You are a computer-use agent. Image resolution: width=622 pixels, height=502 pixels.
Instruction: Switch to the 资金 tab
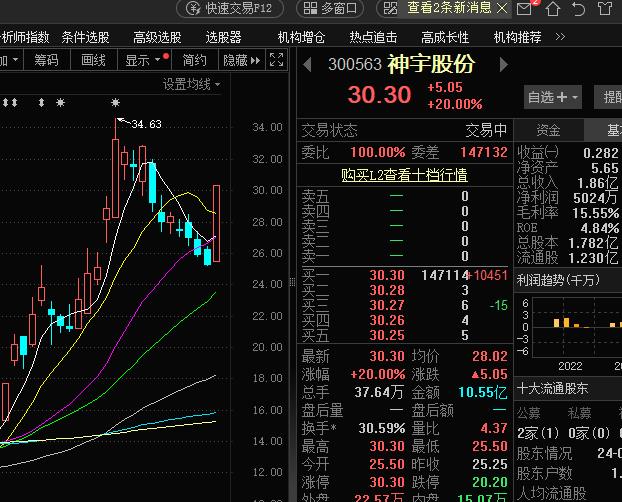[x=548, y=131]
